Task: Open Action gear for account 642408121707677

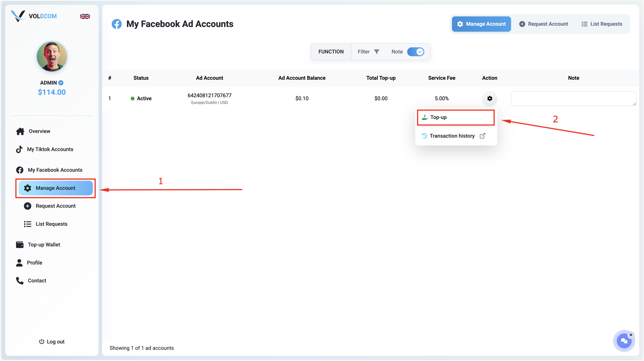Action: [x=489, y=98]
